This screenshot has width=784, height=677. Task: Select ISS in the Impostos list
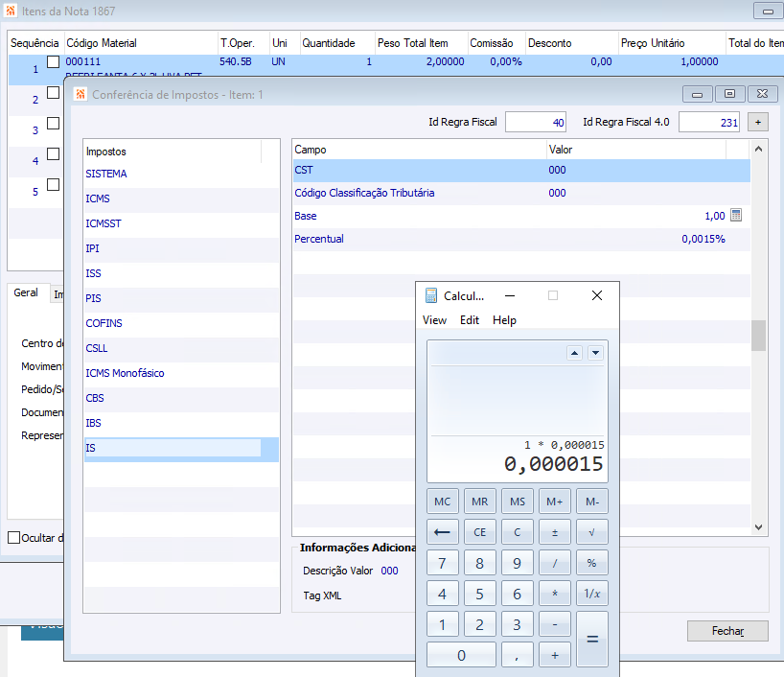click(181, 273)
